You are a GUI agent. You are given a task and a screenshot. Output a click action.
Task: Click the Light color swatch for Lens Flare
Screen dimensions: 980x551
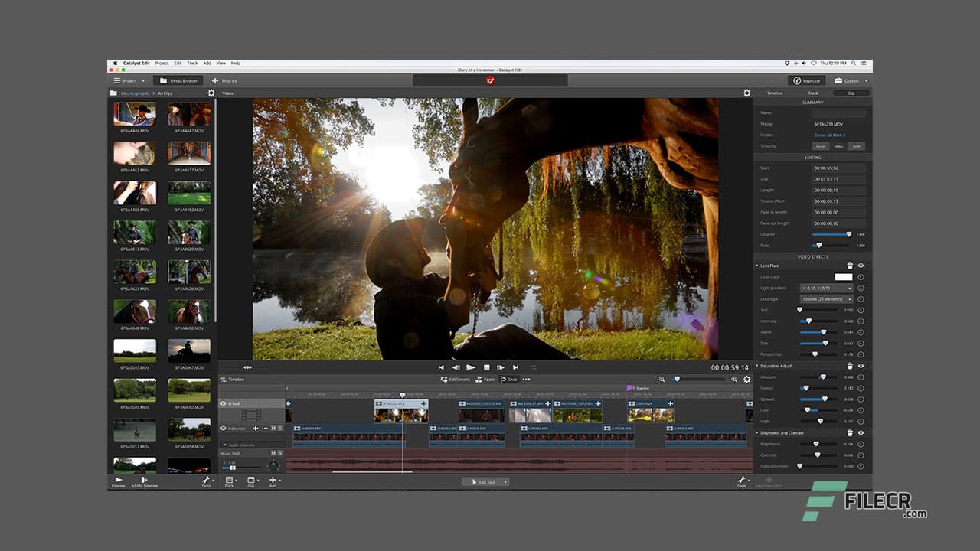844,277
